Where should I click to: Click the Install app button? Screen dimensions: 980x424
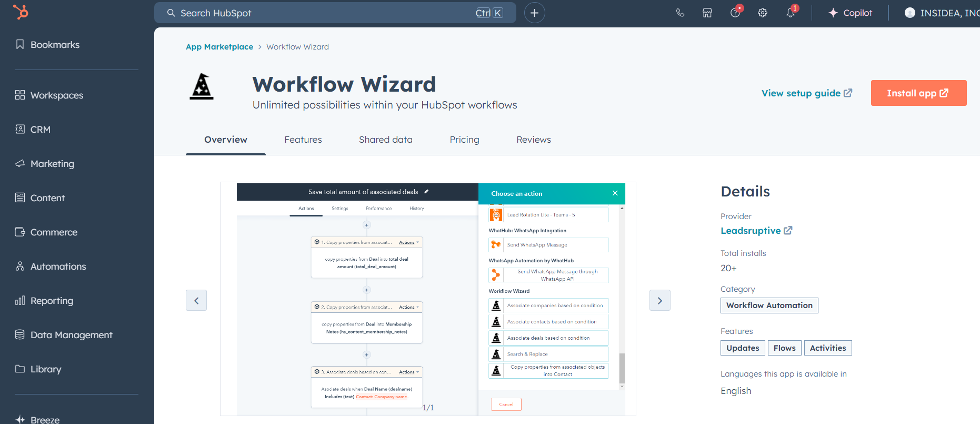pos(918,93)
